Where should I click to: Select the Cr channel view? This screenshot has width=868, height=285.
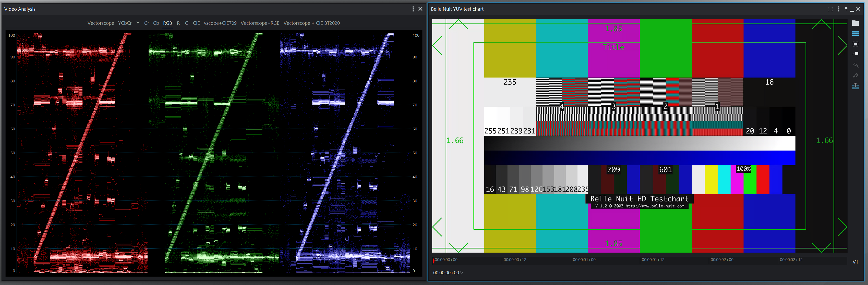147,23
